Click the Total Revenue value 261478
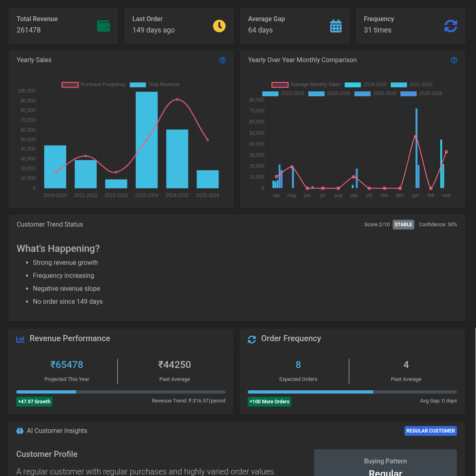This screenshot has height=476, width=476. coord(28,30)
